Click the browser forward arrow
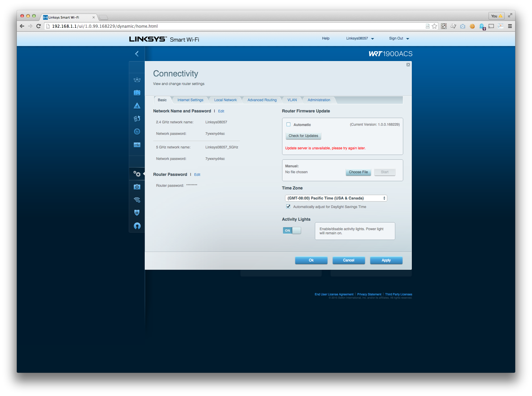The height and width of the screenshot is (396, 532). (30, 26)
